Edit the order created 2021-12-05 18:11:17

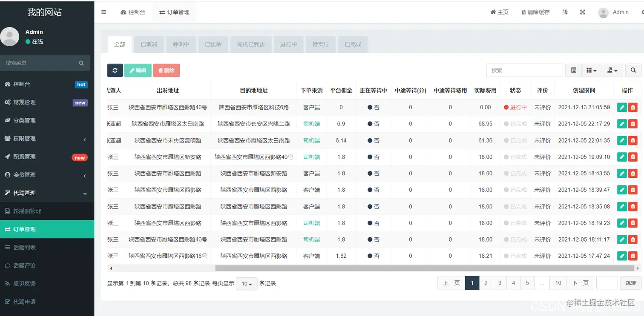(622, 240)
